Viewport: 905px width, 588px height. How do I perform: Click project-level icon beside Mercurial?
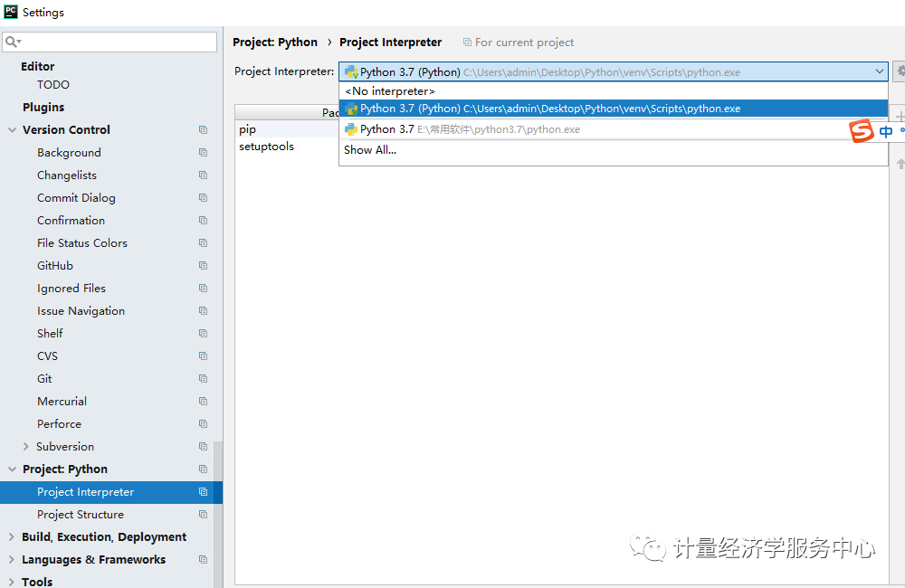tap(203, 401)
